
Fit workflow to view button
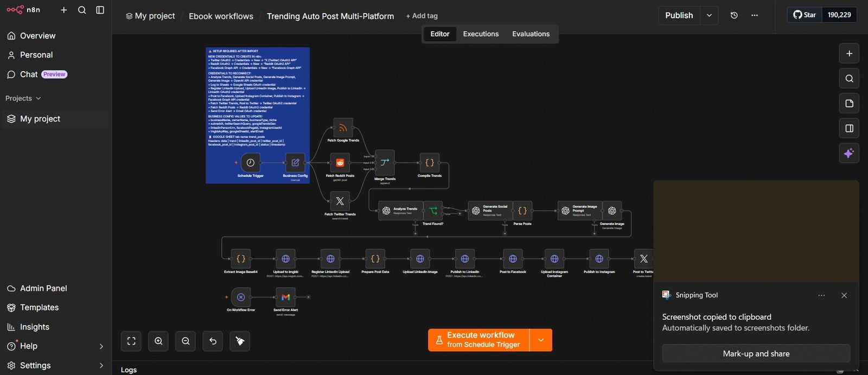(x=131, y=341)
